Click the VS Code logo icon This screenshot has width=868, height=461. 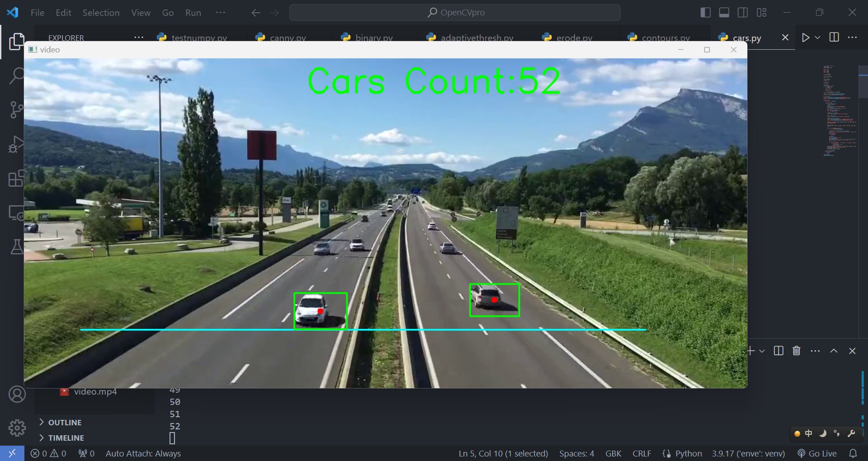coord(13,12)
